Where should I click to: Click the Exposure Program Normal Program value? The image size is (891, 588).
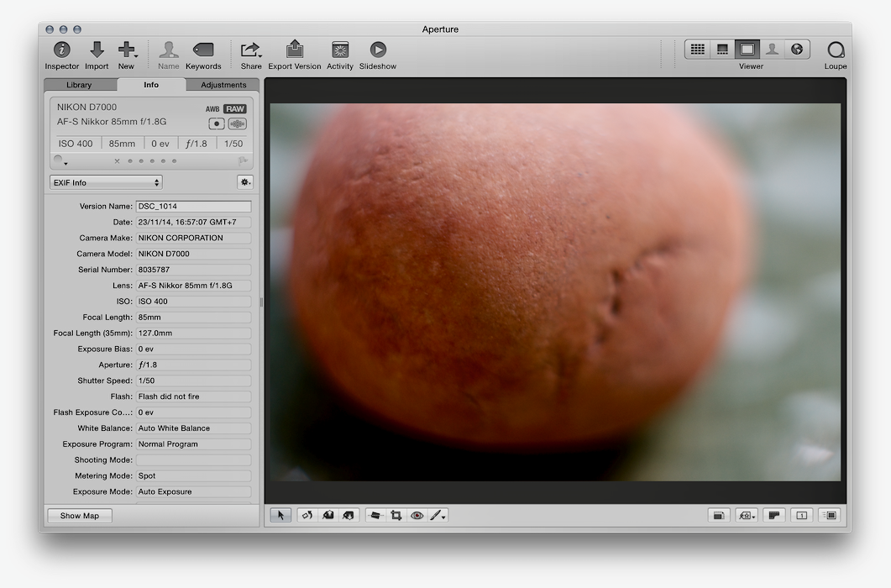coord(193,444)
